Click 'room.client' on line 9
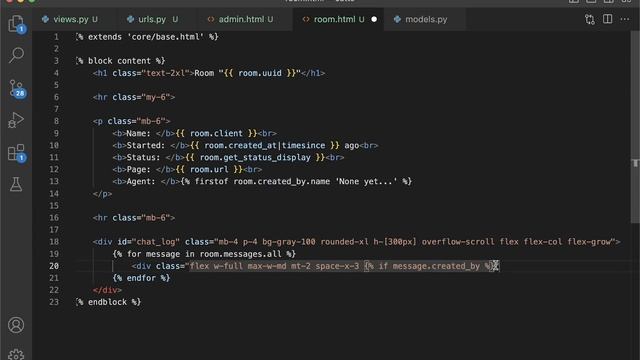This screenshot has width=640, height=360. point(216,133)
